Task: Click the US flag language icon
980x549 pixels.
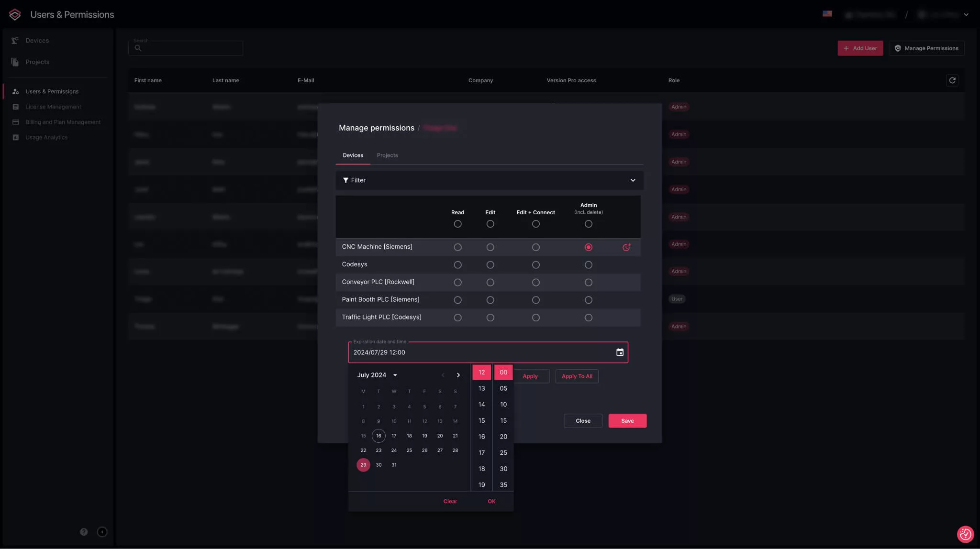Action: (827, 14)
